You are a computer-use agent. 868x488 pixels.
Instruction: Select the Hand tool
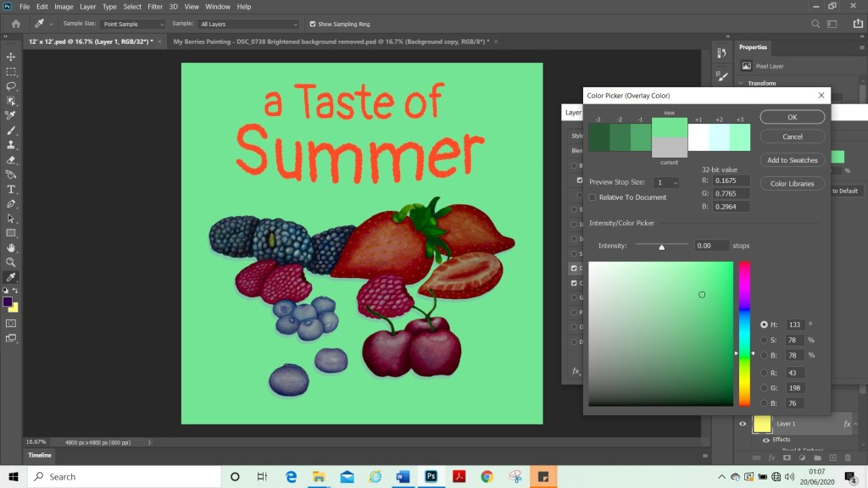[10, 248]
